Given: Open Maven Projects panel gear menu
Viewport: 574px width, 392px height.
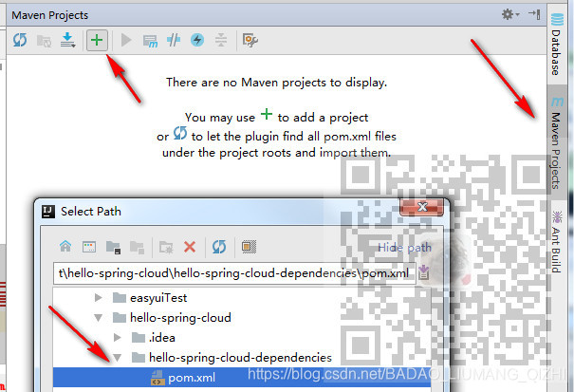Looking at the screenshot, I should [x=509, y=14].
